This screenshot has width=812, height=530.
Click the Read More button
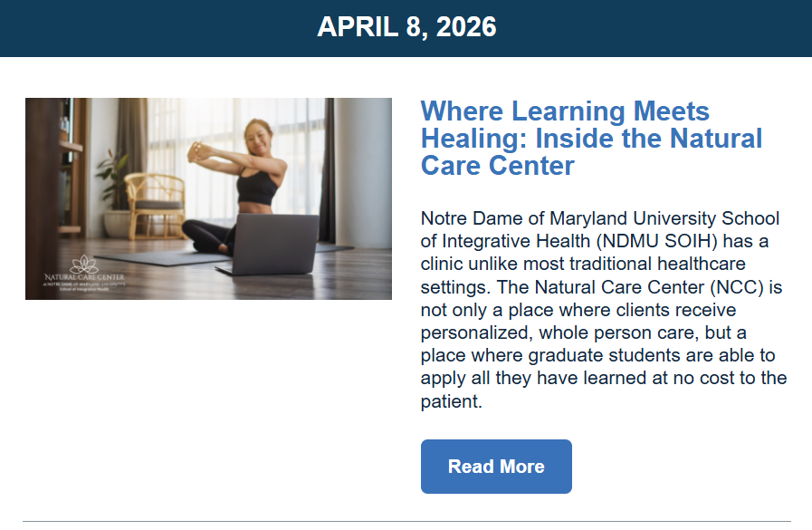tap(496, 467)
